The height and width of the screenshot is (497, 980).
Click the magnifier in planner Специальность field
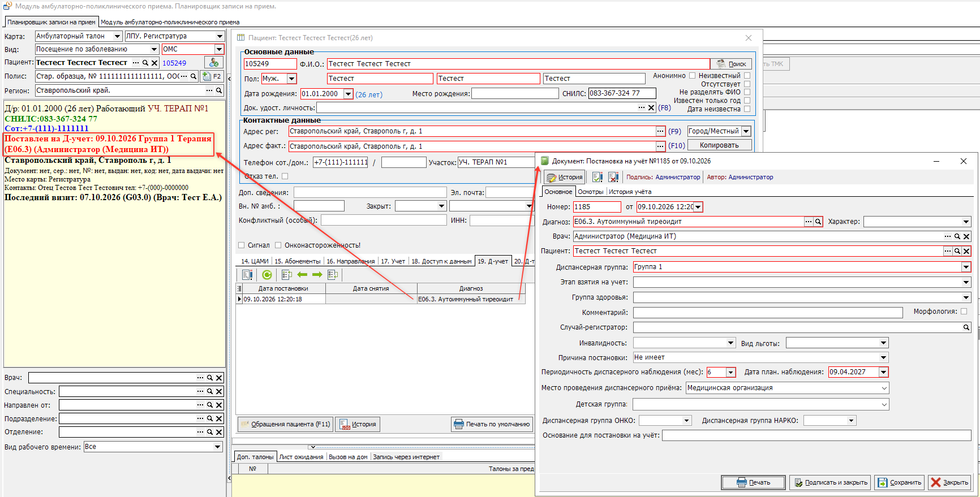pos(210,391)
